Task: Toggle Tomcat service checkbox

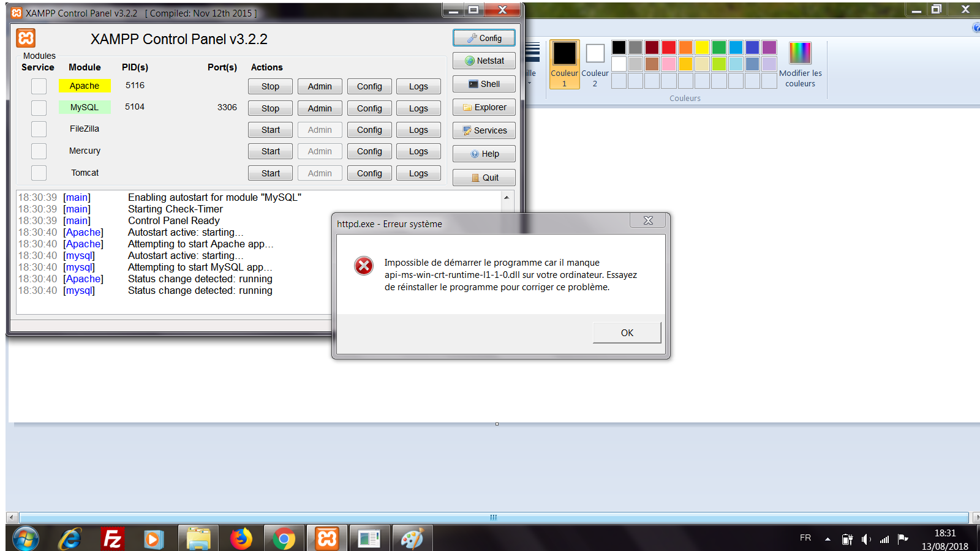Action: (x=39, y=173)
